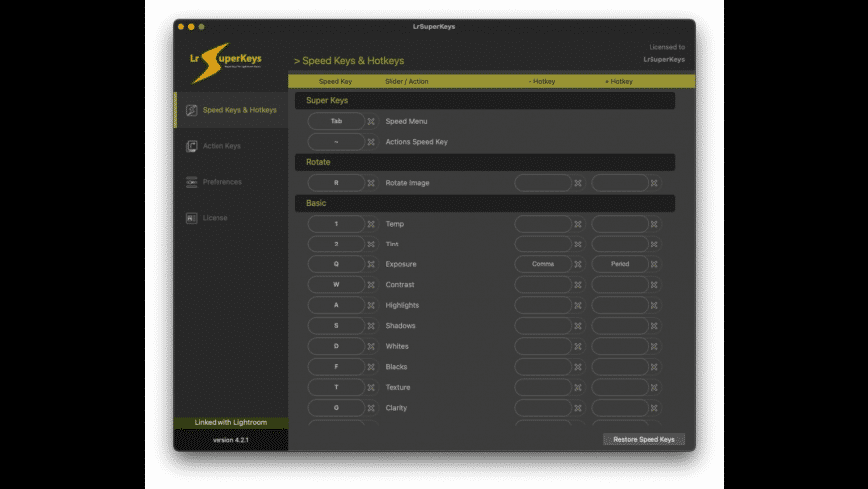Select the Exposure Q speed key field

point(336,264)
